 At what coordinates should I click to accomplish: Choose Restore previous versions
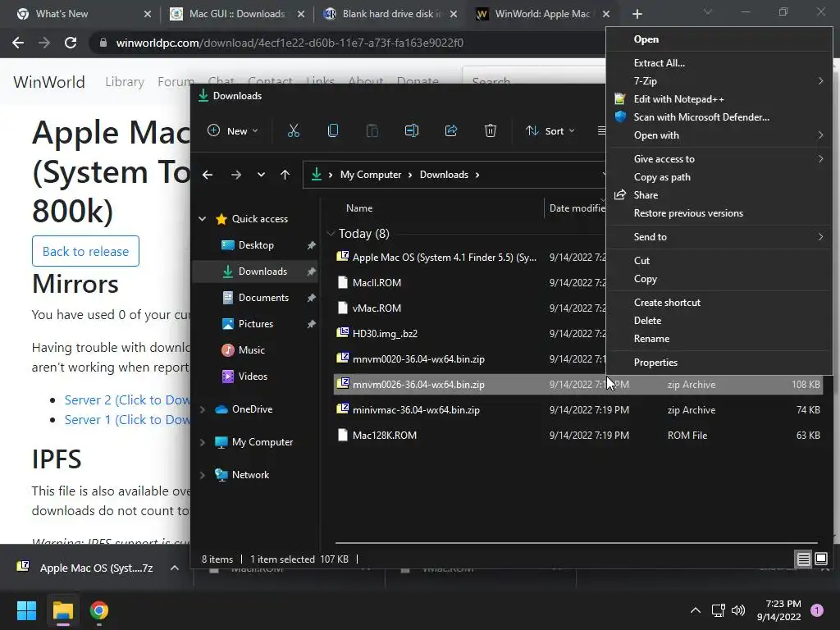pyautogui.click(x=719, y=213)
